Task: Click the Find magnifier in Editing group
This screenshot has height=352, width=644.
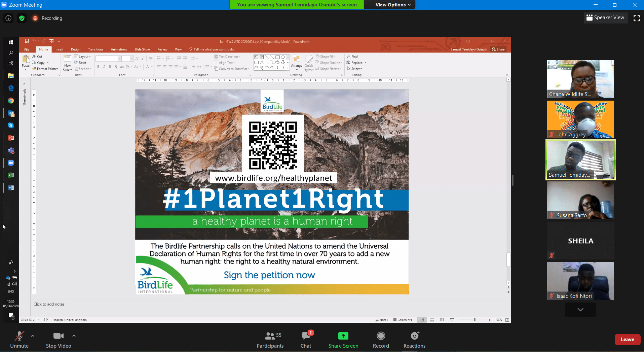Action: (349, 57)
